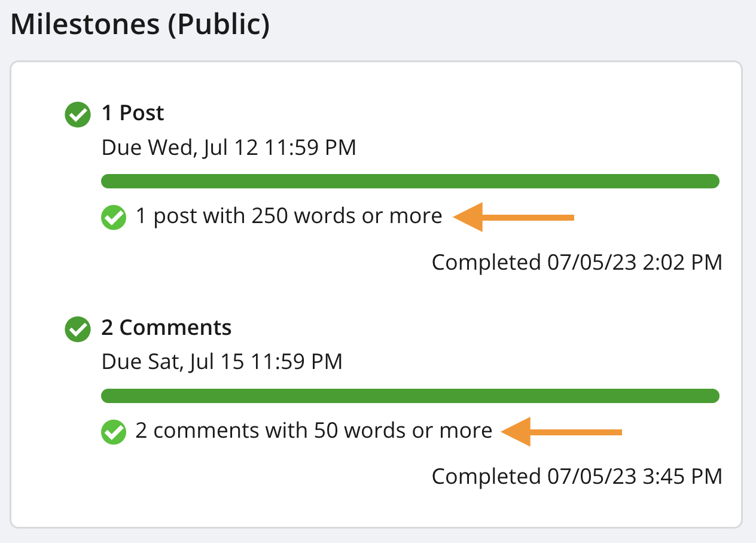Click the green progress bar under 1 Post
This screenshot has height=543, width=756.
click(410, 181)
